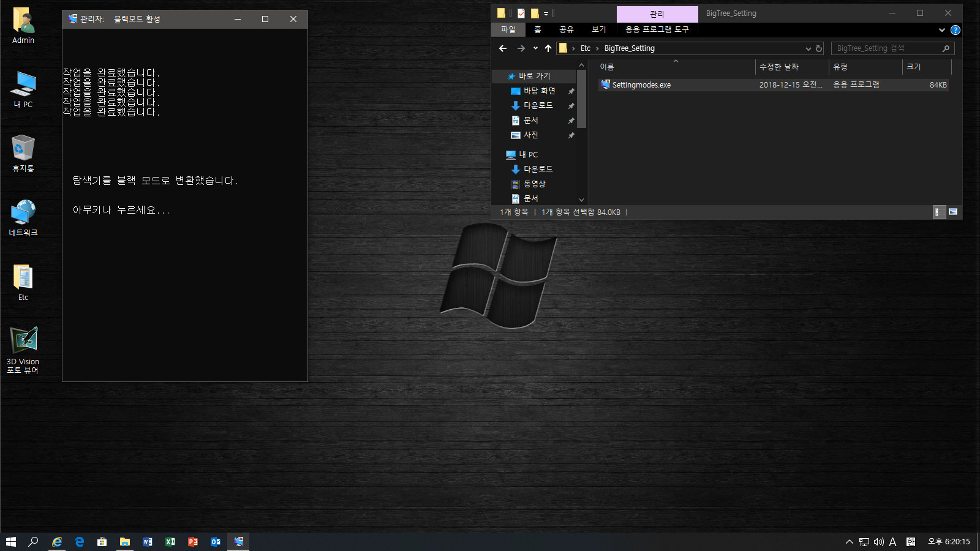Open the 파일 menu tab
980x551 pixels.
pos(508,29)
